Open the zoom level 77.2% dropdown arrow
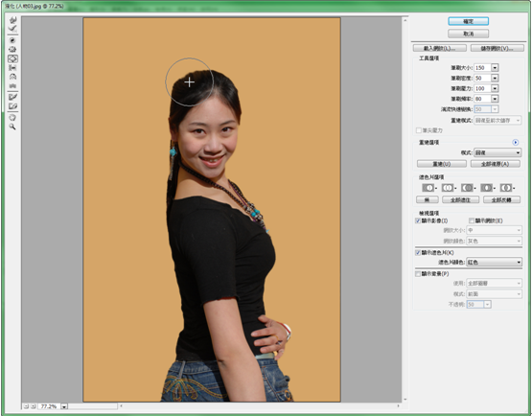Viewport: 532px width, 416px height. 64,406
